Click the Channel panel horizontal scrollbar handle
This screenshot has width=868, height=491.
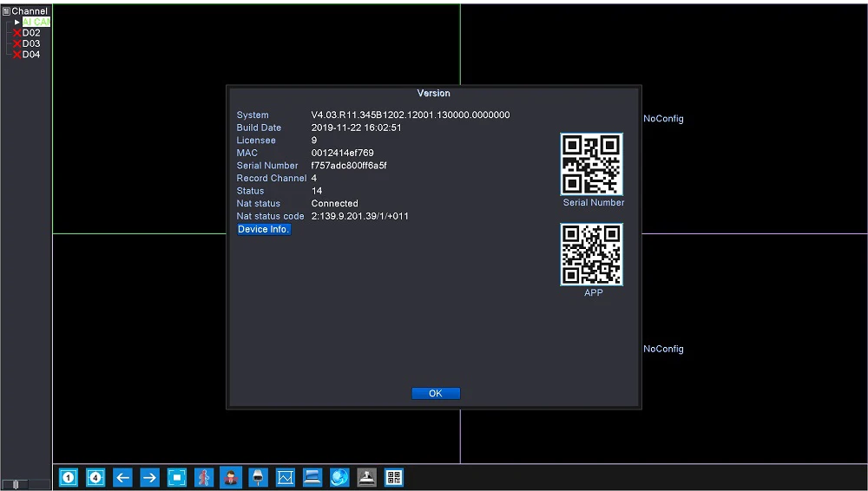coord(16,485)
